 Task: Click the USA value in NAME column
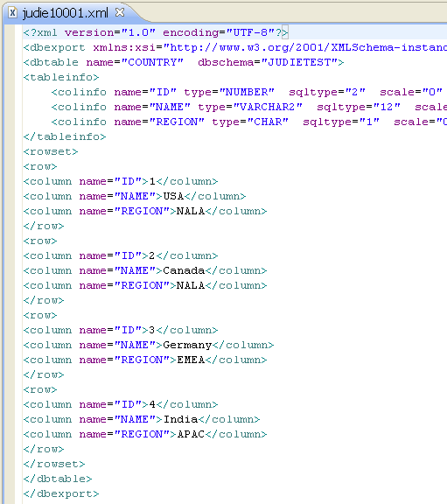pos(173,196)
